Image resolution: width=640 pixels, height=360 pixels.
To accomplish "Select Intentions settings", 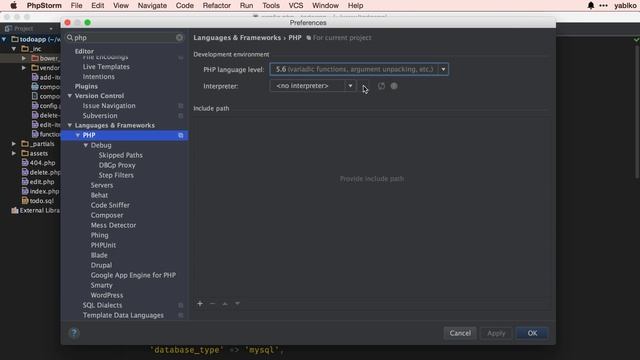I will (98, 77).
